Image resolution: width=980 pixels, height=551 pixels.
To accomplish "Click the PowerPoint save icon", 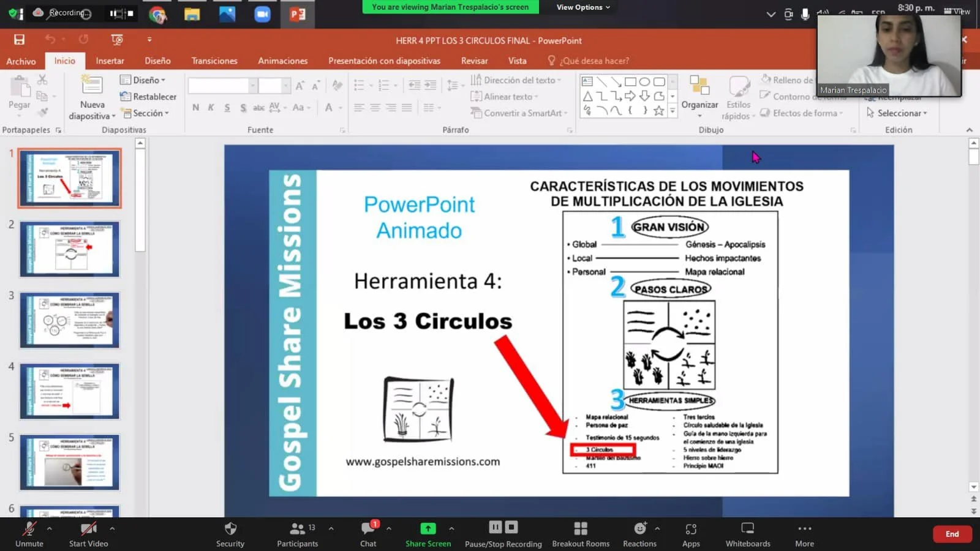I will [19, 40].
